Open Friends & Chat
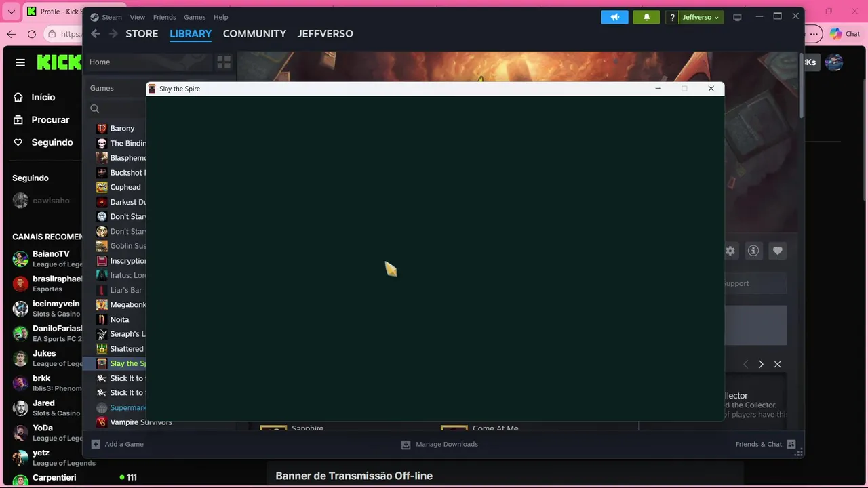The image size is (868, 488). [x=765, y=444]
